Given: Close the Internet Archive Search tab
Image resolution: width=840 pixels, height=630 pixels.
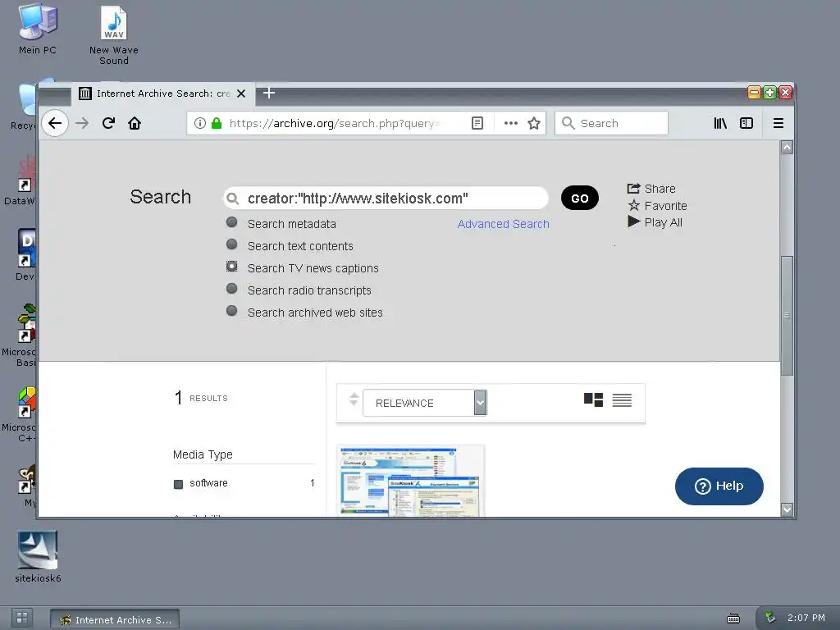Looking at the screenshot, I should coord(241,94).
